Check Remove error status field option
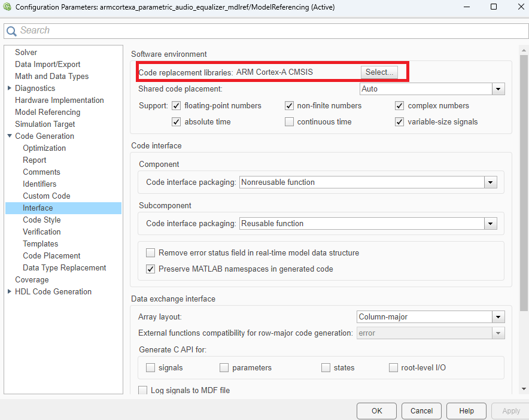Screen dimensions: 529x420 [x=150, y=252]
